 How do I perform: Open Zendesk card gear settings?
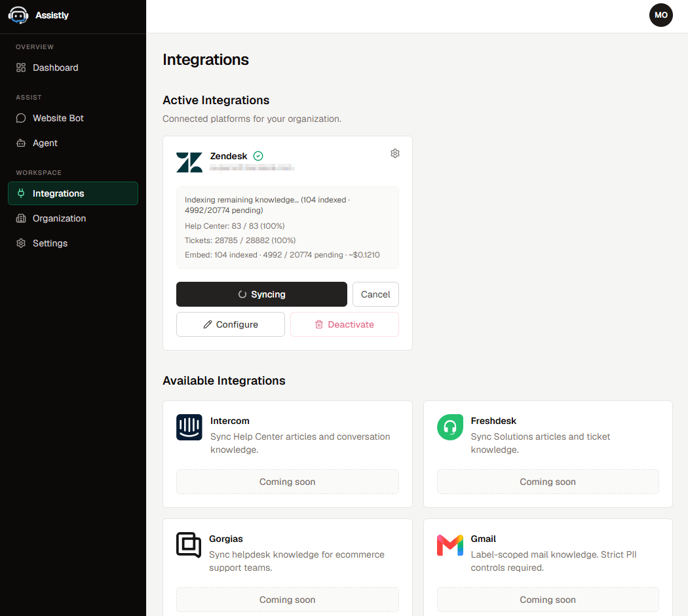395,153
